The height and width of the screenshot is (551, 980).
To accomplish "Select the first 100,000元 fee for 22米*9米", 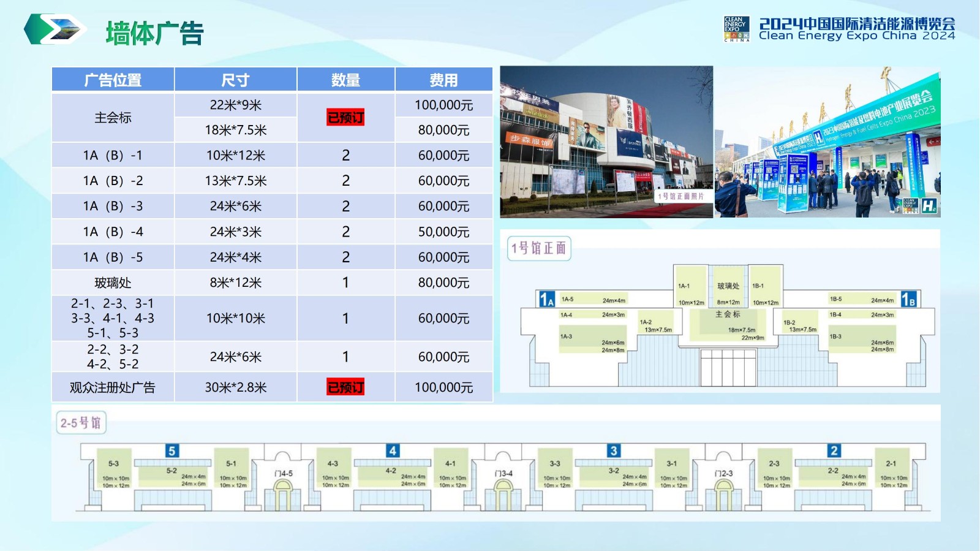I will pos(444,105).
